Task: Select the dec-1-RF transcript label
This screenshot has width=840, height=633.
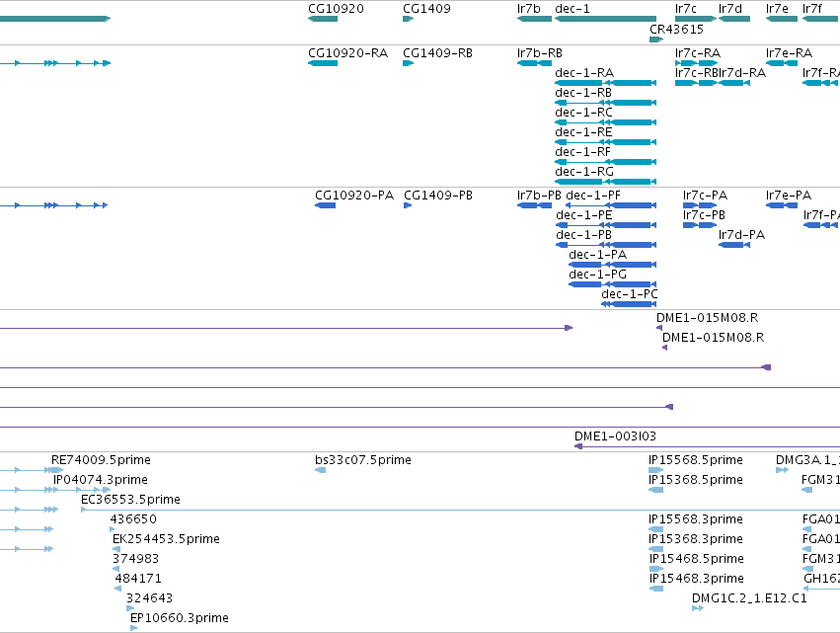Action: click(582, 152)
